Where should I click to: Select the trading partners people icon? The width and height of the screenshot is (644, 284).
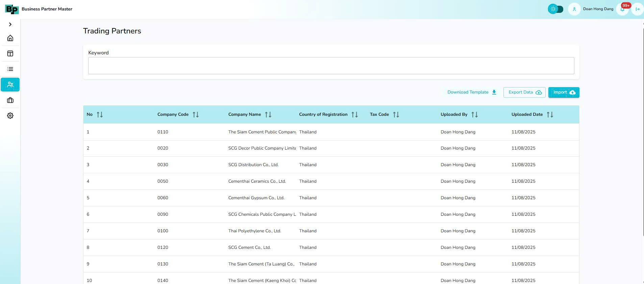(10, 85)
